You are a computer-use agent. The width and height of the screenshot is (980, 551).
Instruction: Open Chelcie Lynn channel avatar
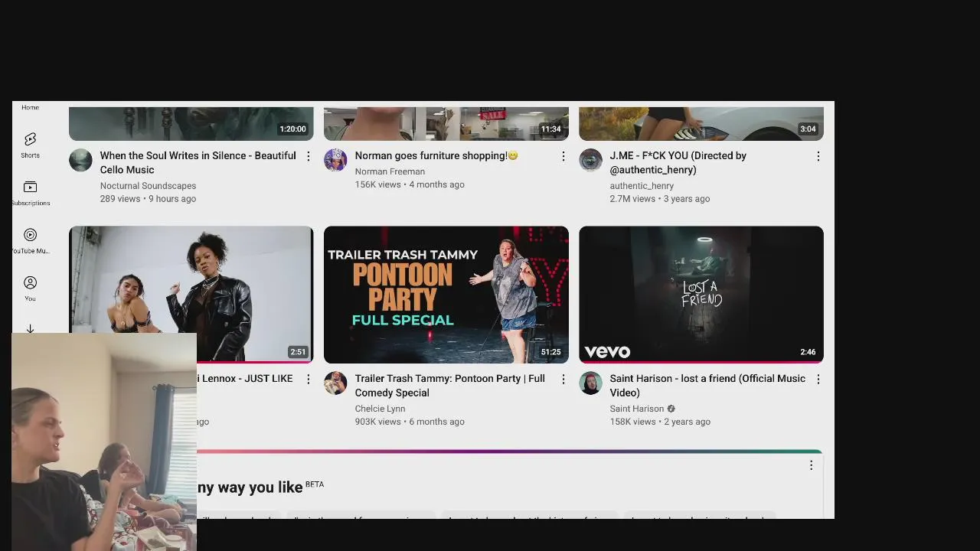[x=335, y=383]
